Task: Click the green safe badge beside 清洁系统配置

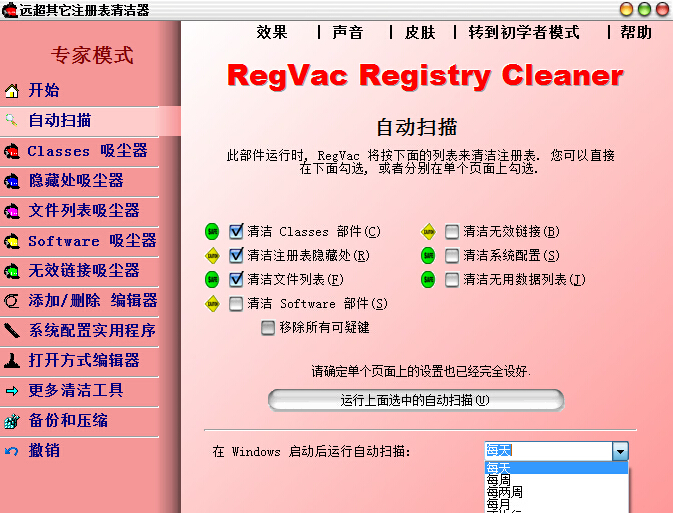Action: 428,256
